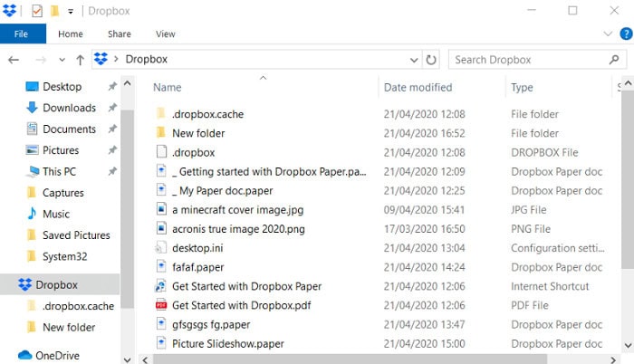The height and width of the screenshot is (364, 634).
Task: Select Picture Slideshow.paper file
Action: [x=228, y=343]
